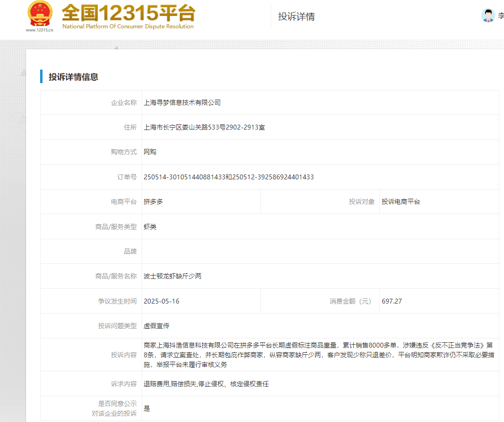Click the National Platform Of Consumer Dispute Resolution subtitle
Screen dimensions: 504x422
pos(128,27)
